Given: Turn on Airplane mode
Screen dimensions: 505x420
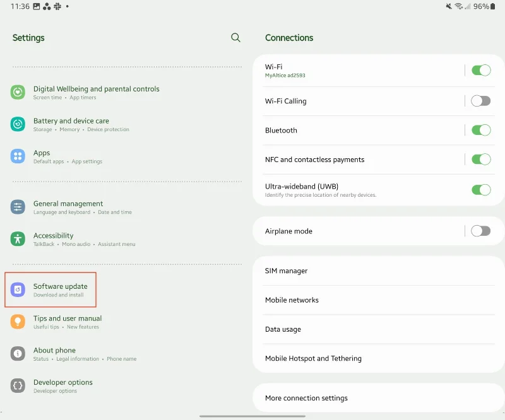Looking at the screenshot, I should [x=481, y=231].
